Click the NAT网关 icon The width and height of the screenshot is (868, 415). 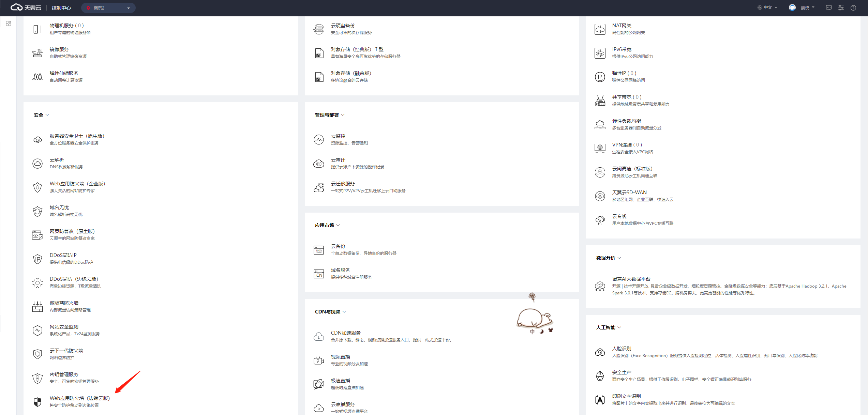point(600,29)
